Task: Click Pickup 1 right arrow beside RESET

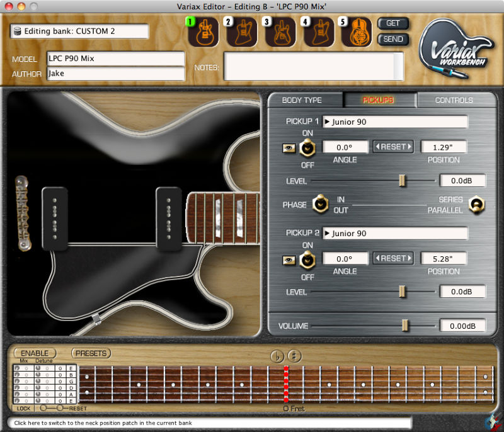Action: click(x=409, y=147)
